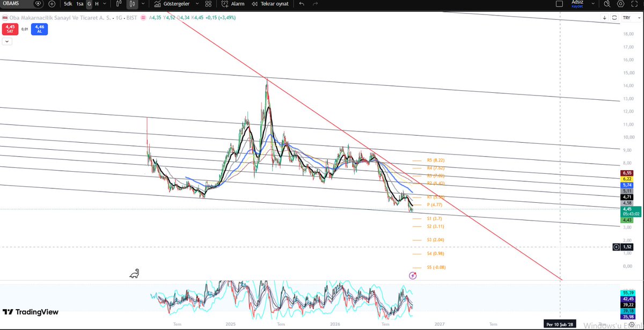Click the dinosaur icon on the chart
The image size is (644, 330).
134,274
